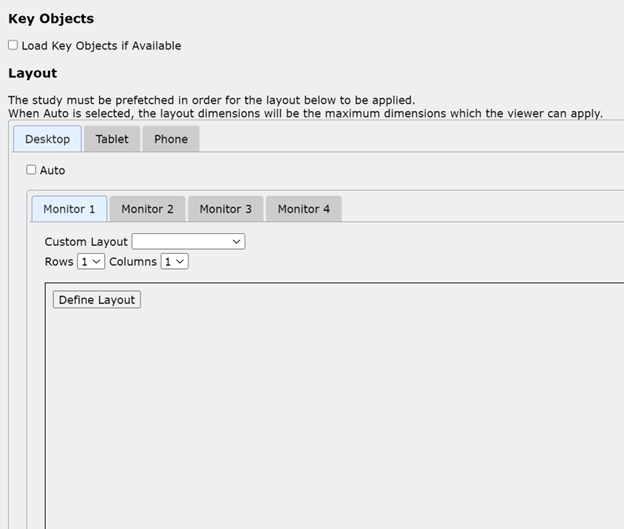
Task: Click the Layout section heading
Action: [32, 73]
